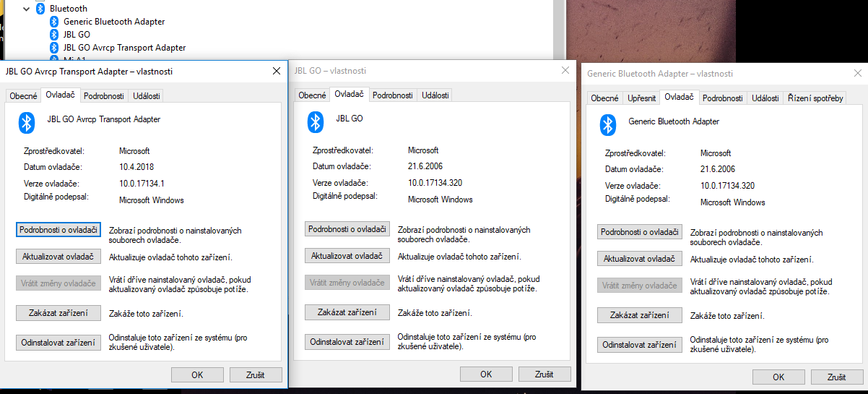
Task: Click Zrušit in Generic Bluetooth Adapter window
Action: click(837, 377)
